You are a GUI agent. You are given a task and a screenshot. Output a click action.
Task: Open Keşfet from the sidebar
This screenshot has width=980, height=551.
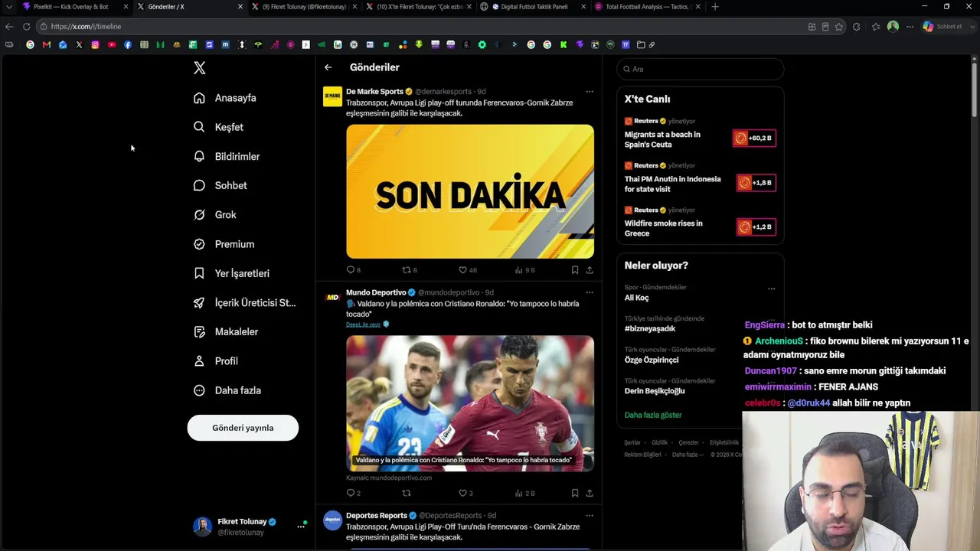219,127
